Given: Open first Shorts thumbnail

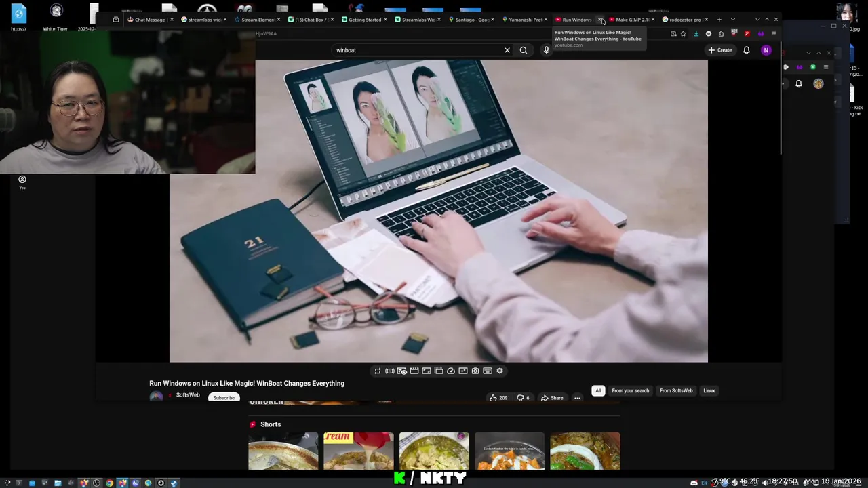Looking at the screenshot, I should 283,451.
